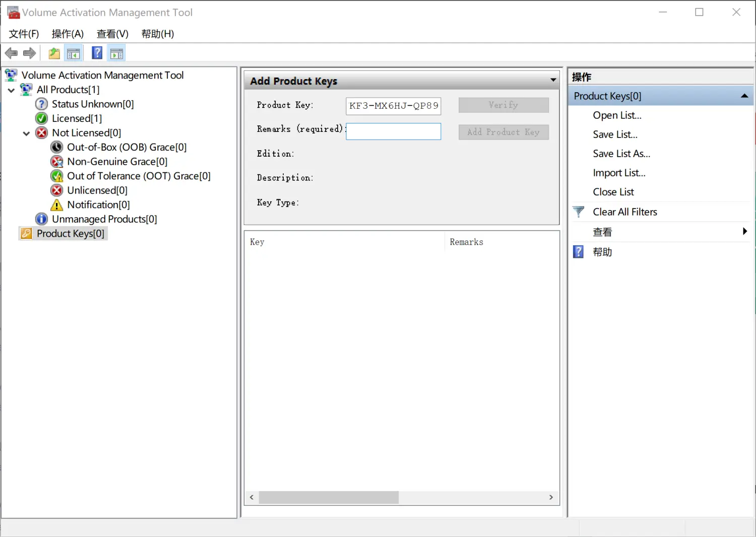This screenshot has height=537, width=756.
Task: Click the Save List As... action
Action: click(621, 154)
